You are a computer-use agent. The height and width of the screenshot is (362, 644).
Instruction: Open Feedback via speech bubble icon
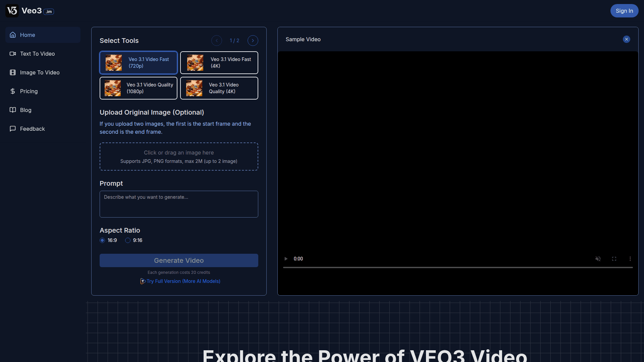12,129
